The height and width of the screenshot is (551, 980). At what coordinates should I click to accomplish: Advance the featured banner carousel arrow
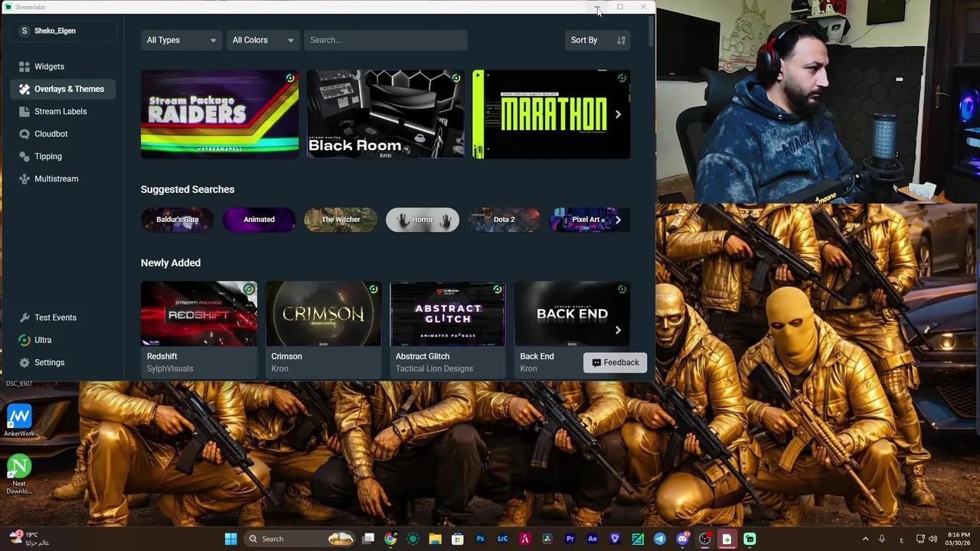pyautogui.click(x=618, y=114)
